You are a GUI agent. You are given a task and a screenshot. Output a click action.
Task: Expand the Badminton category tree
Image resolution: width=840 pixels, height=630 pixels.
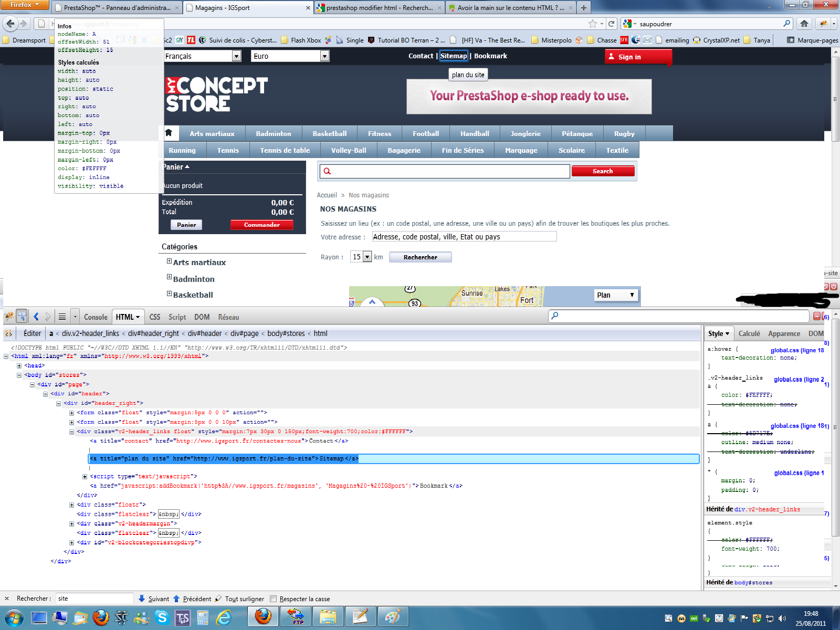169,277
